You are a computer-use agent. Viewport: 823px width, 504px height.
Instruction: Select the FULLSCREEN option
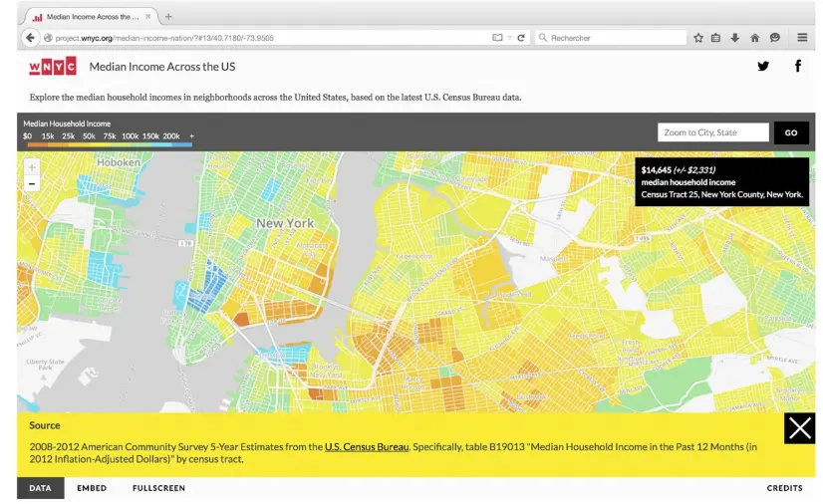pyautogui.click(x=158, y=488)
